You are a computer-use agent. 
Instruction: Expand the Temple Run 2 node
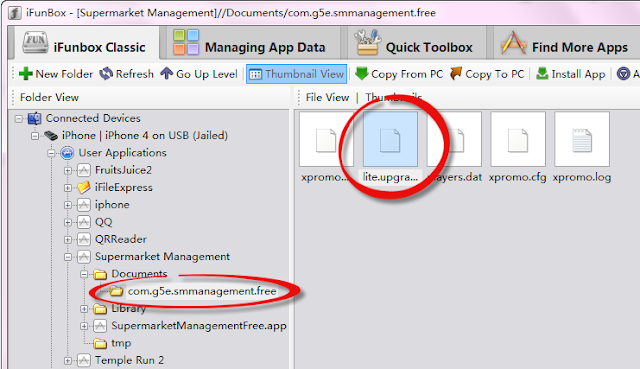[68, 360]
